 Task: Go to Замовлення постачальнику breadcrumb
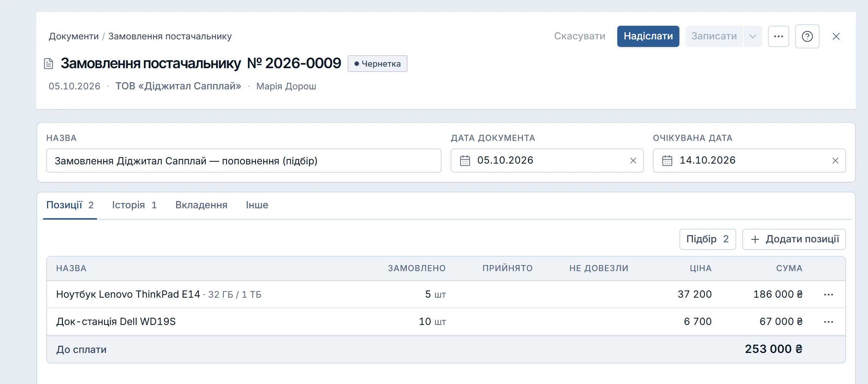point(170,36)
